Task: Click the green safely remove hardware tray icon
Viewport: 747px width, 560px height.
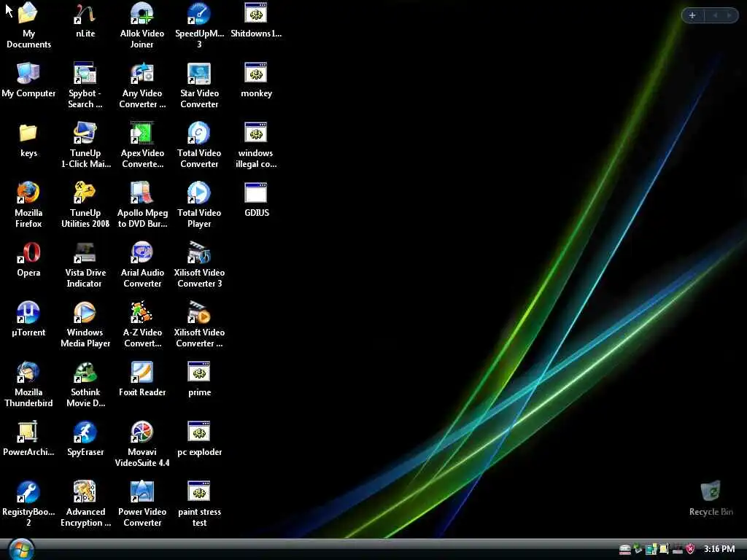Action: click(638, 549)
